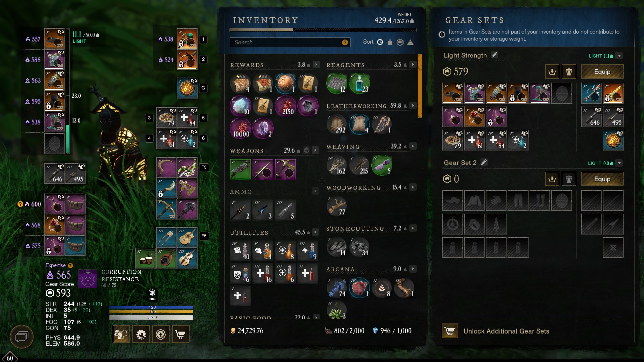Save current gear to Light Strength set
Viewport: 644px width, 362px height.
(x=552, y=72)
